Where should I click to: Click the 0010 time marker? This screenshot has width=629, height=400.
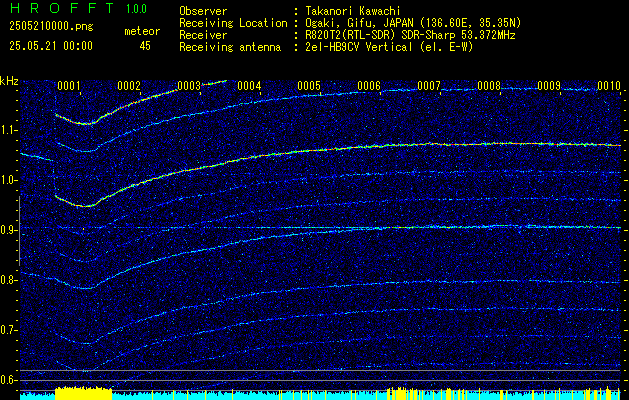pyautogui.click(x=609, y=85)
